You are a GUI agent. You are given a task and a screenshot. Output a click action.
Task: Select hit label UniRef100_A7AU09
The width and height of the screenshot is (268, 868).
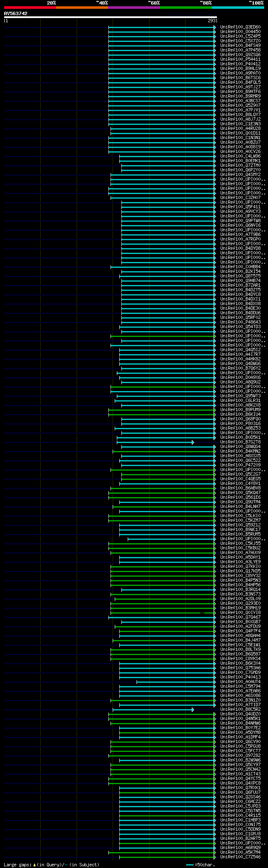pos(240,553)
